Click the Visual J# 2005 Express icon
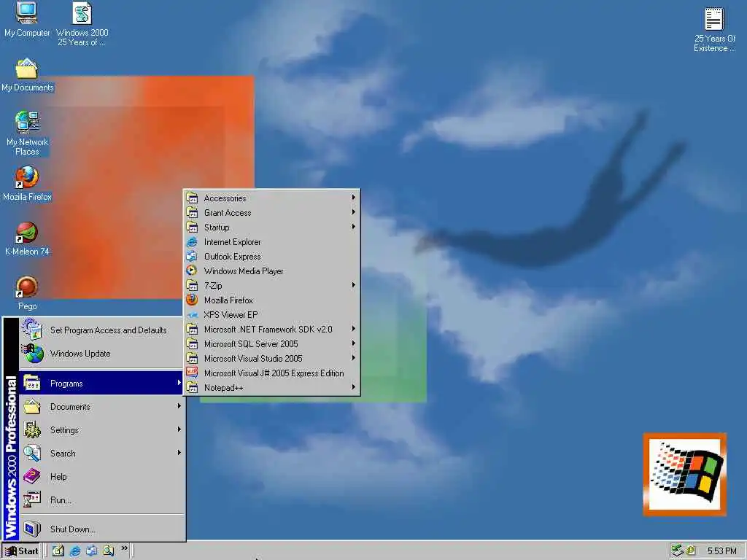The image size is (747, 560). pyautogui.click(x=192, y=373)
